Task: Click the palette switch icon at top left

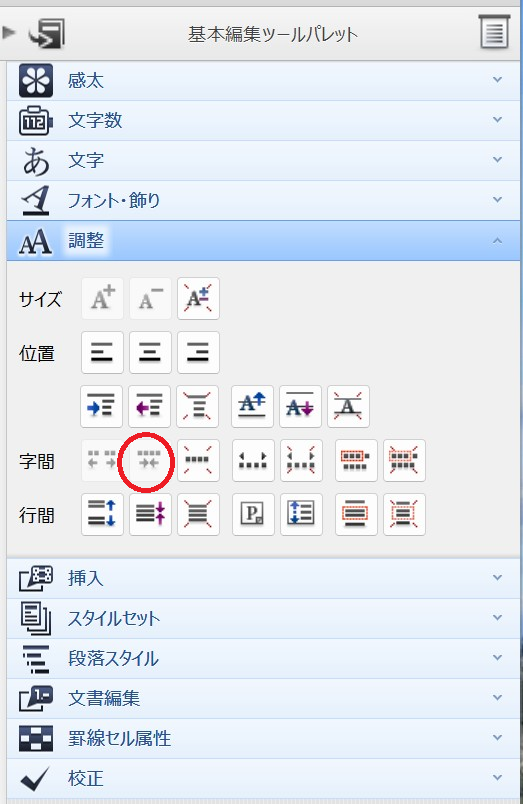Action: click(47, 34)
